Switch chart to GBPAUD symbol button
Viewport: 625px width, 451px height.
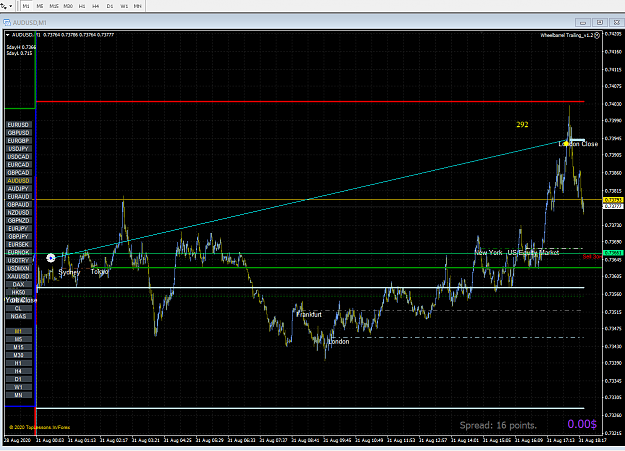18,205
